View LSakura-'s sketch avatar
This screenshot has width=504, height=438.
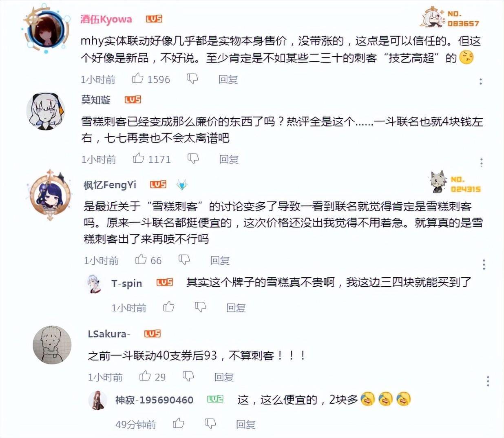(52, 345)
